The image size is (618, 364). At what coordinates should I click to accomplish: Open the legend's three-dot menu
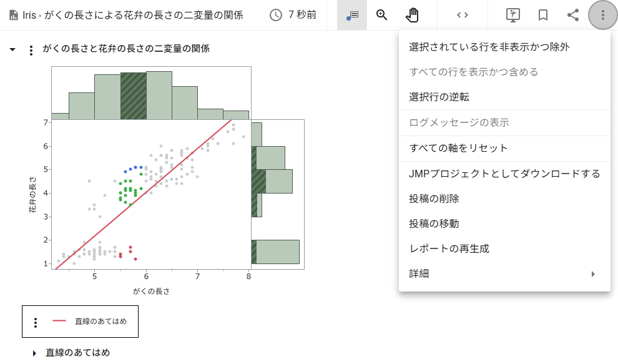(x=36, y=323)
